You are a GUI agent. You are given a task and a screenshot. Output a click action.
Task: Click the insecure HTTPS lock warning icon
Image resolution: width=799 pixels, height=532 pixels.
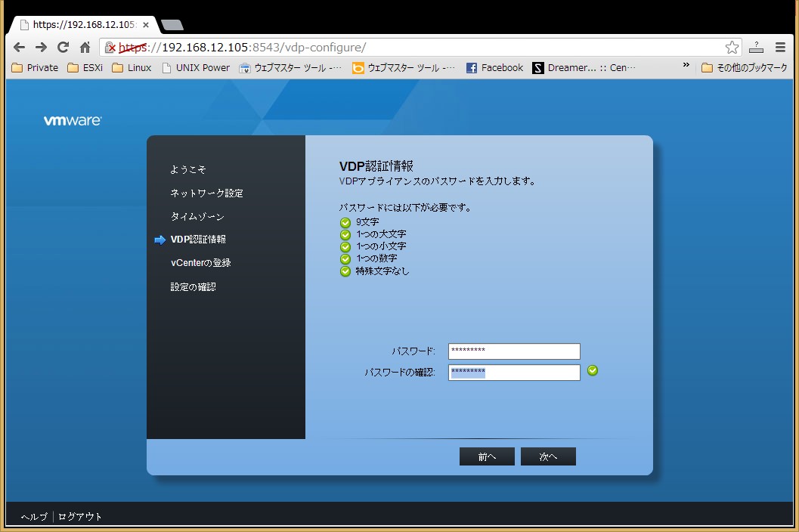click(x=110, y=48)
